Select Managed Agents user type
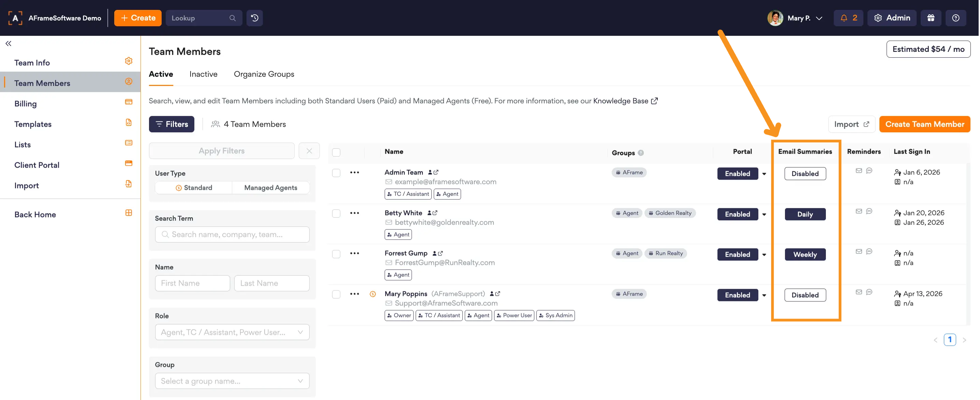The image size is (980, 400). point(270,188)
